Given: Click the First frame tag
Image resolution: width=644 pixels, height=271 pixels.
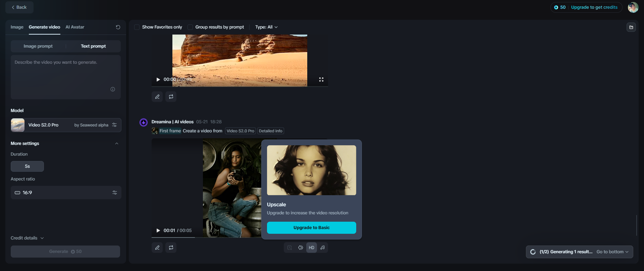Looking at the screenshot, I should click(x=170, y=131).
